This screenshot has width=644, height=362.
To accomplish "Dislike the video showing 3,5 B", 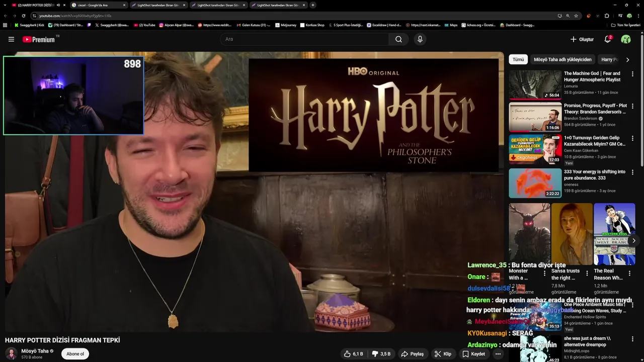I will [381, 354].
